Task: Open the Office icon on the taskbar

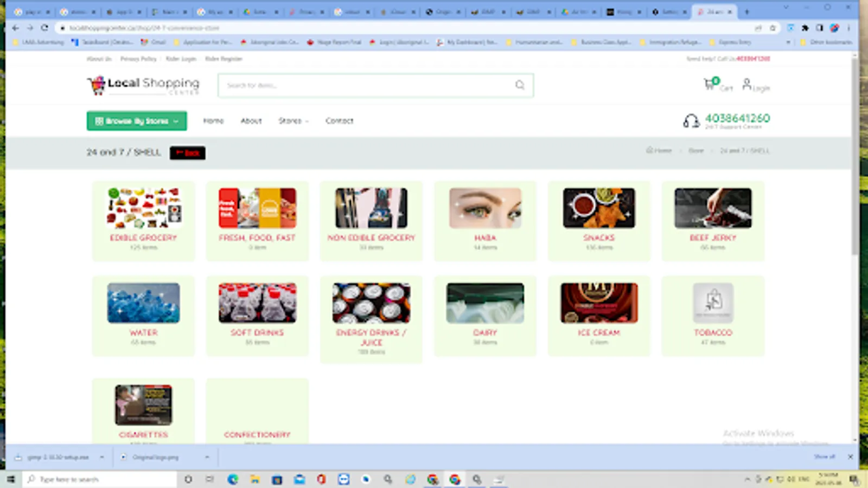Action: pos(322,479)
